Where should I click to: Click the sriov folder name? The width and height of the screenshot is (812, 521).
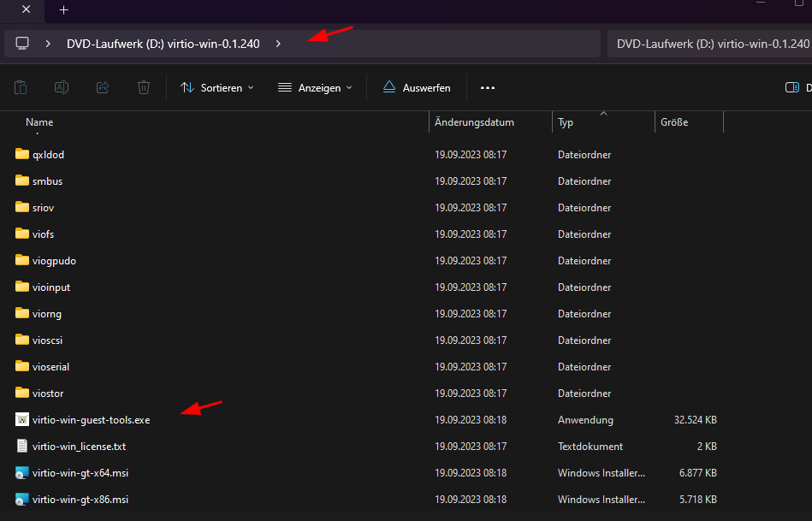(43, 208)
